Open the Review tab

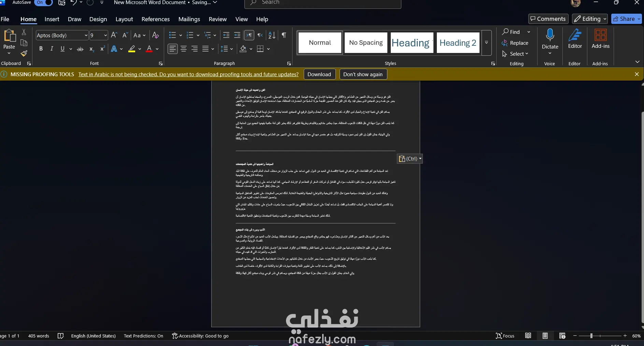click(x=218, y=19)
